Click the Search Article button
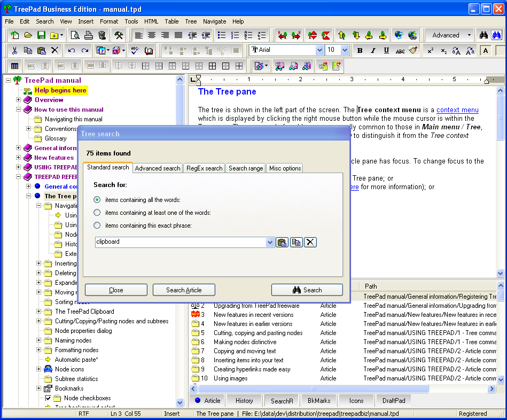The image size is (507, 420). [x=184, y=290]
